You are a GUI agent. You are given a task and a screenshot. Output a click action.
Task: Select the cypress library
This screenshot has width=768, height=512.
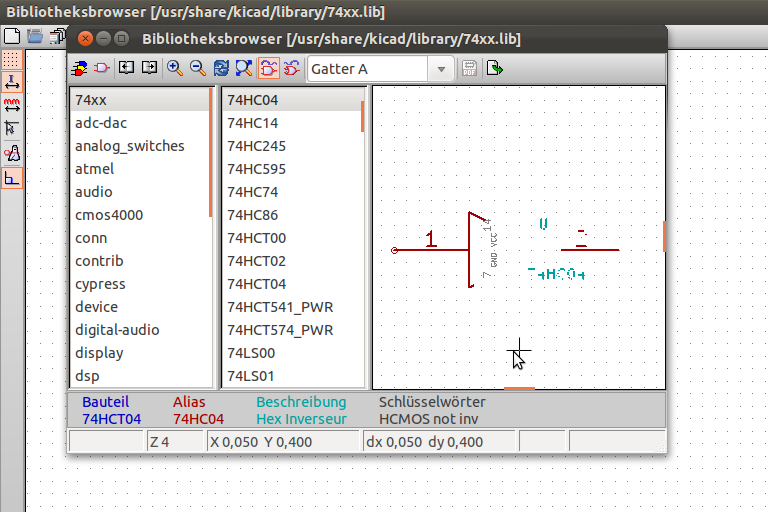click(x=140, y=284)
